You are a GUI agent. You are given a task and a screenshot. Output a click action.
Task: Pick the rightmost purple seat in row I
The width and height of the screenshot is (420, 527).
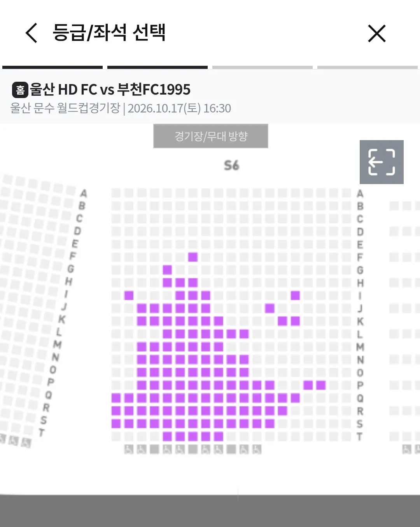click(x=295, y=295)
